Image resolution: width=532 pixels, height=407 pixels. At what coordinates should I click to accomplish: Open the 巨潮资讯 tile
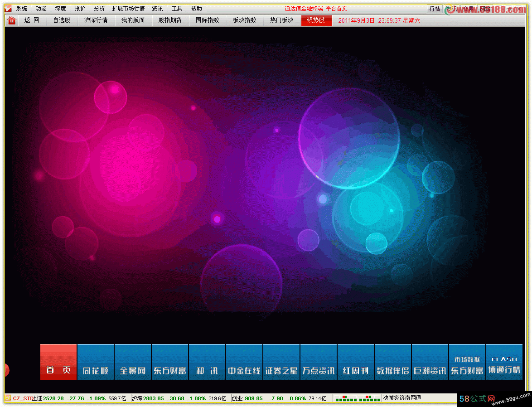tap(430, 362)
